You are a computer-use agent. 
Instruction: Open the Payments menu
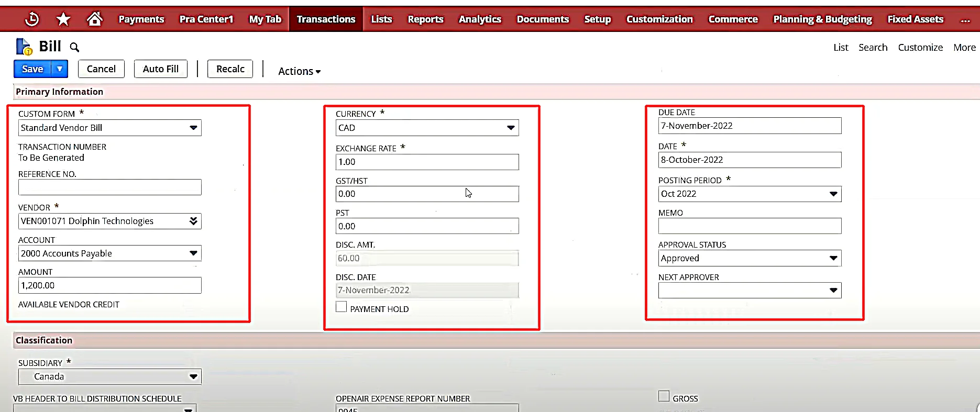pos(141,19)
